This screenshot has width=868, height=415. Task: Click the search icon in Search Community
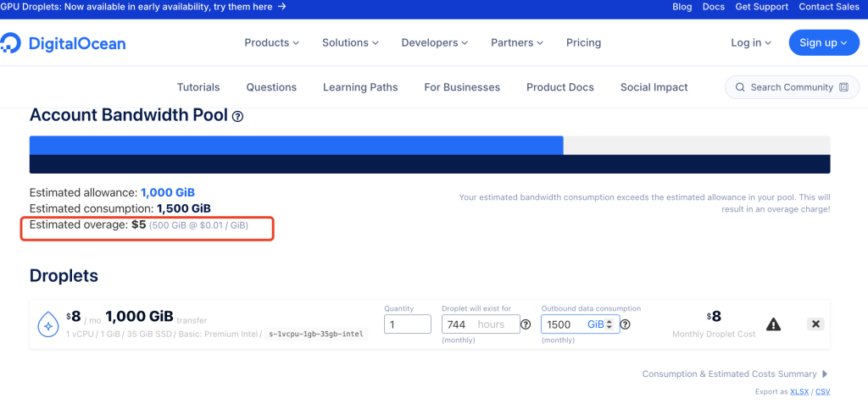739,87
